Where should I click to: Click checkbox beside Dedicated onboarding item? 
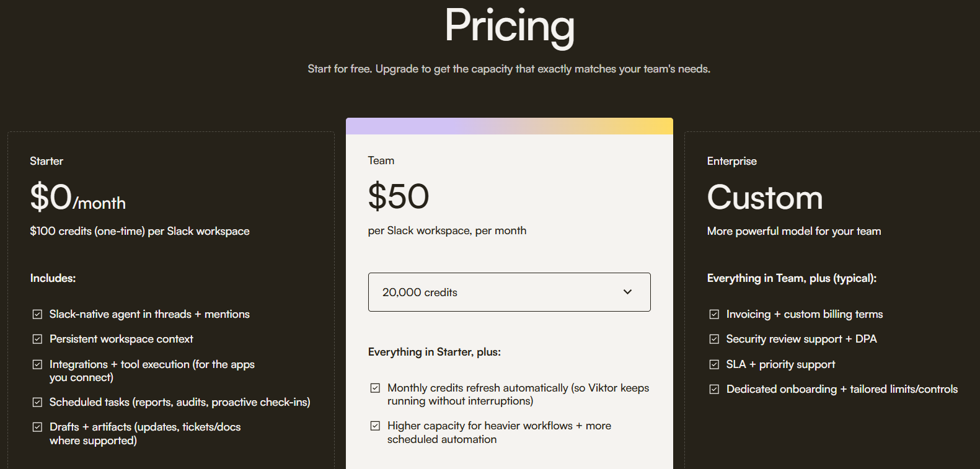(714, 389)
